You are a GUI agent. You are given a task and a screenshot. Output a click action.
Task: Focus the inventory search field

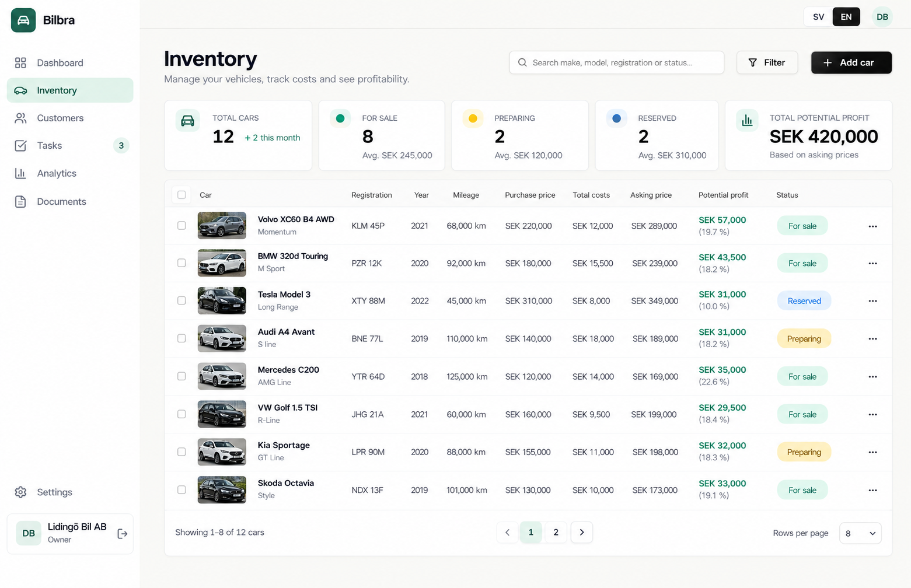tap(617, 62)
